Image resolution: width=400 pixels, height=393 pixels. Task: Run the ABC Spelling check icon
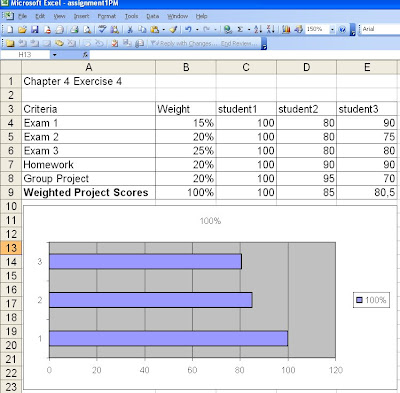coord(102,30)
